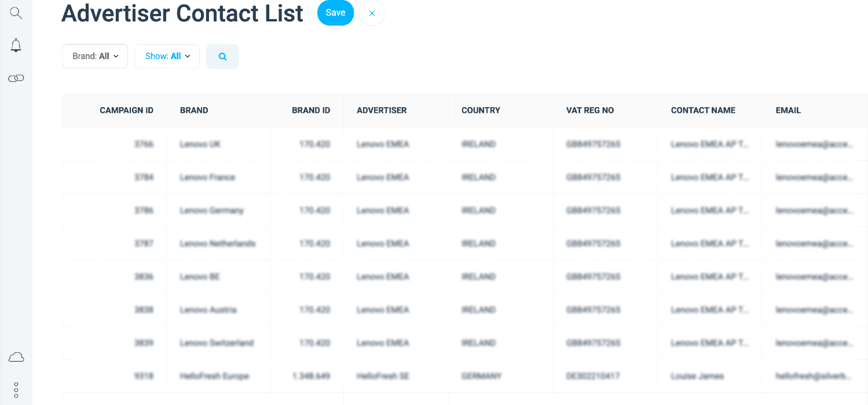This screenshot has width=868, height=405.
Task: Open the vertical three-dots more menu
Action: 16,389
